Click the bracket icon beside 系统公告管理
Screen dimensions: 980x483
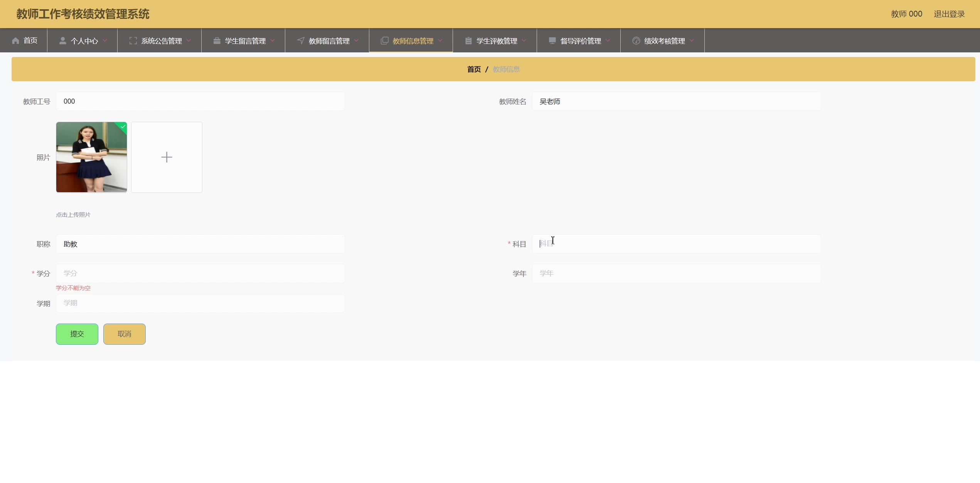pos(133,41)
